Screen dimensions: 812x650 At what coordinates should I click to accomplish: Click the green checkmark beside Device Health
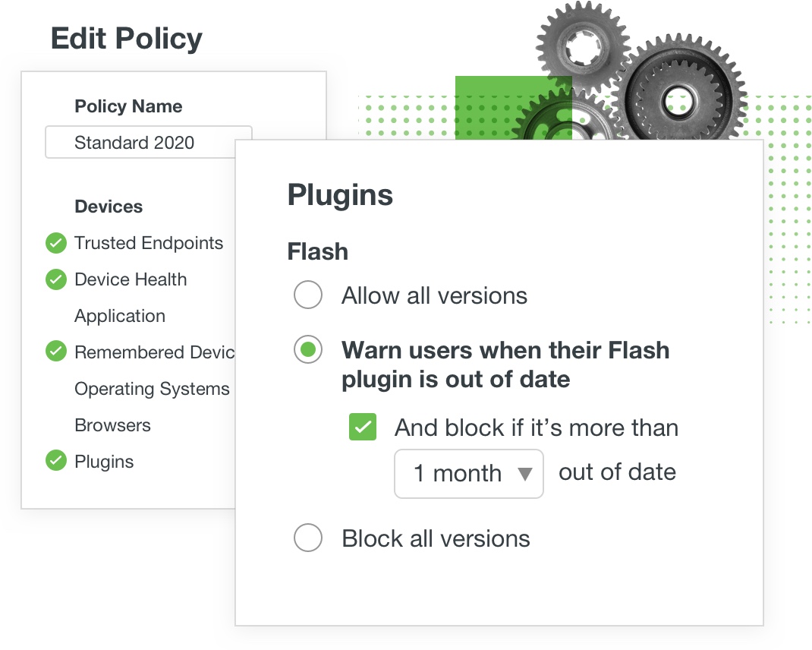pyautogui.click(x=56, y=280)
